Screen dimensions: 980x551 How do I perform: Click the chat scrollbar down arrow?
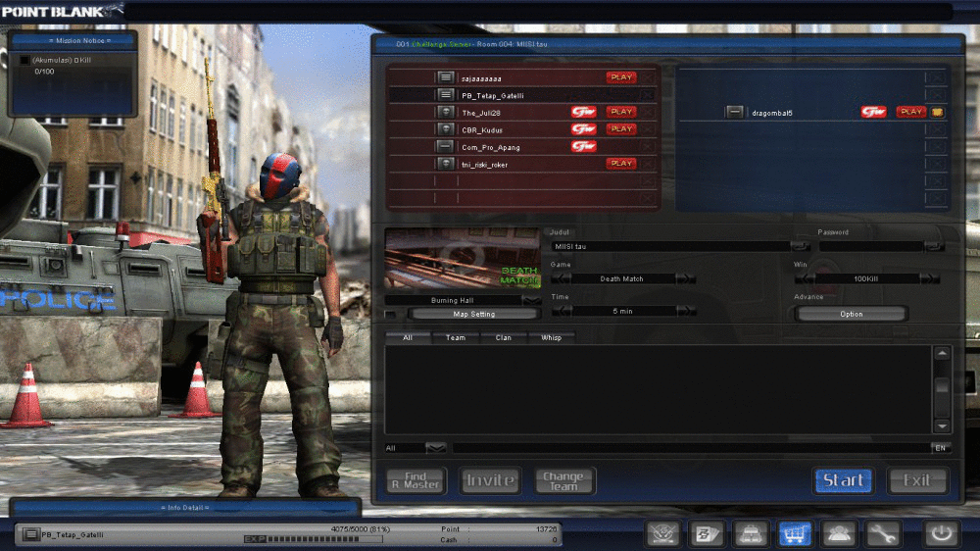pyautogui.click(x=942, y=426)
